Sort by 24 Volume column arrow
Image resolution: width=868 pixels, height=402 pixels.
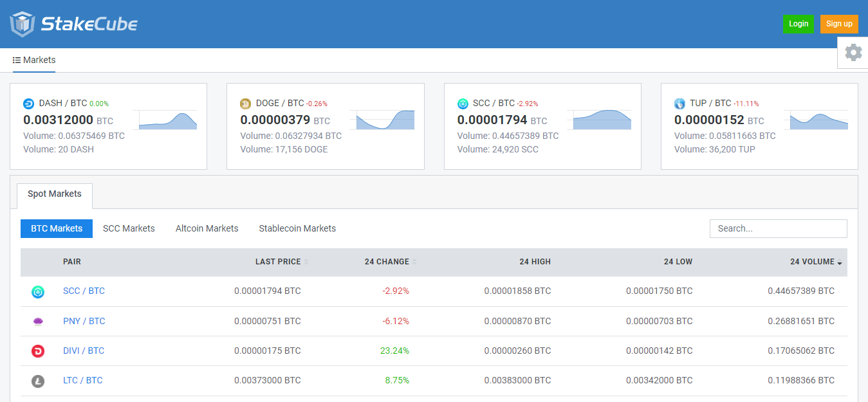tap(839, 262)
